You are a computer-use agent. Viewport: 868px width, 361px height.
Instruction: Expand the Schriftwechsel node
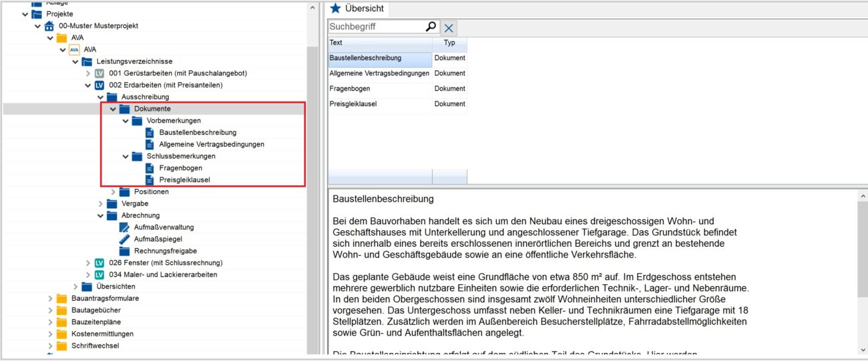(50, 346)
